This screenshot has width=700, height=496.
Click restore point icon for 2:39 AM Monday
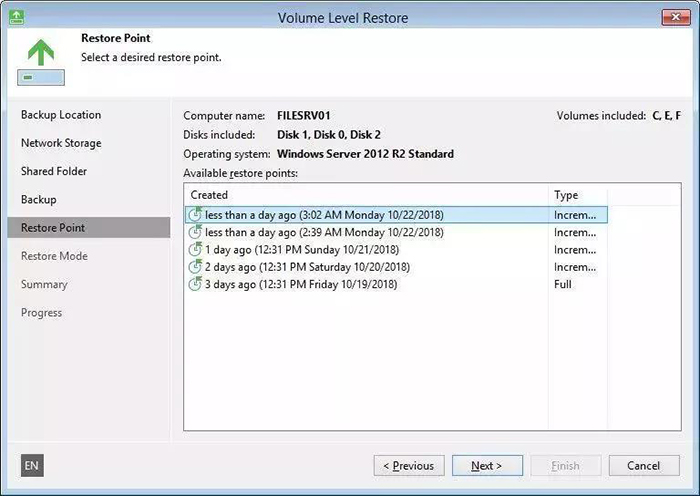[x=195, y=232]
